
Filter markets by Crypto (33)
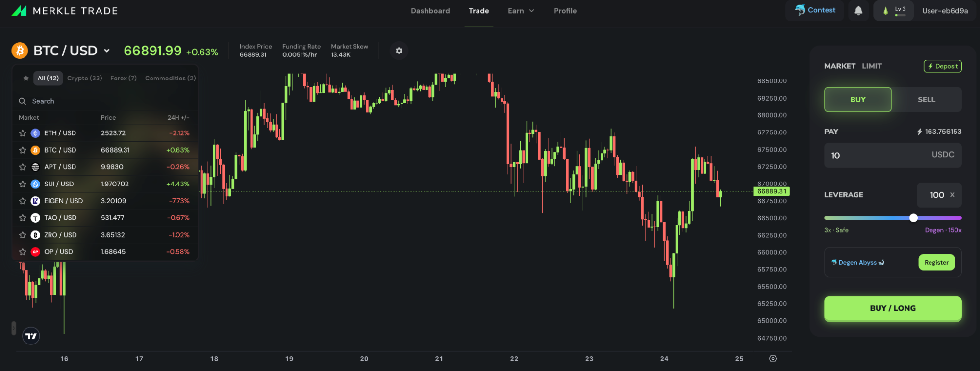click(85, 78)
